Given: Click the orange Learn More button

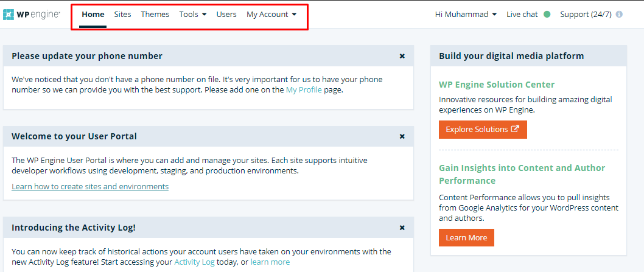Looking at the screenshot, I should (466, 238).
